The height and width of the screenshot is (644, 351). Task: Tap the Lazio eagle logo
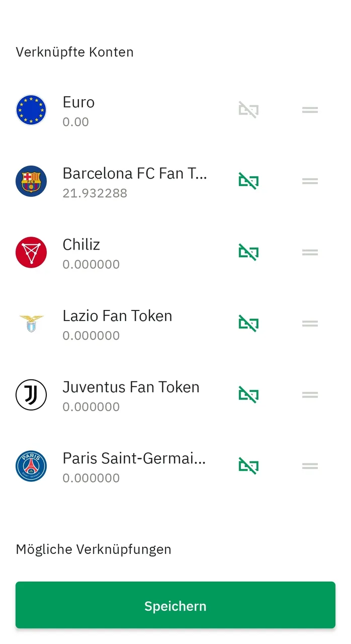pos(31,324)
